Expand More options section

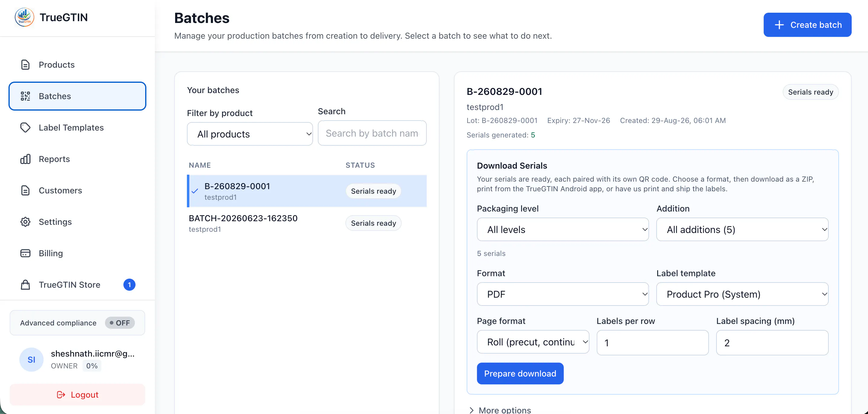(500, 410)
